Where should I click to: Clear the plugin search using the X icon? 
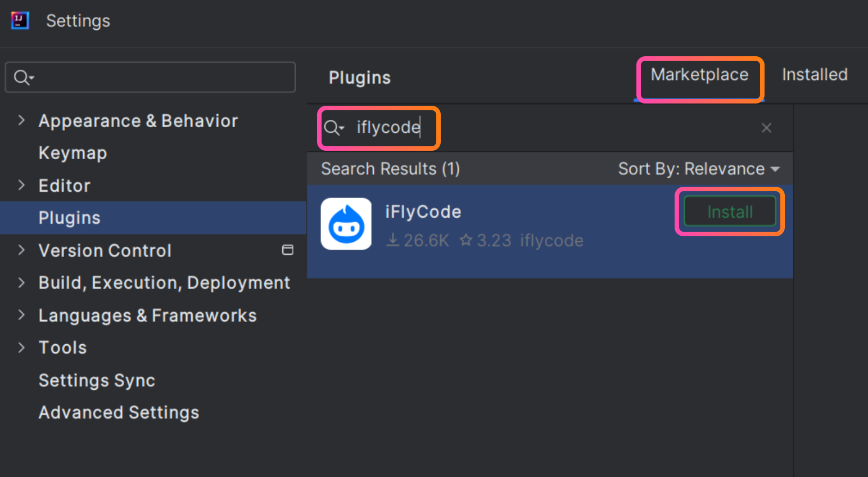tap(766, 128)
